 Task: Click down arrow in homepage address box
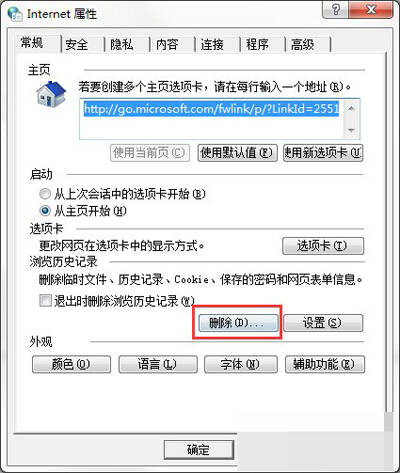pos(351,130)
